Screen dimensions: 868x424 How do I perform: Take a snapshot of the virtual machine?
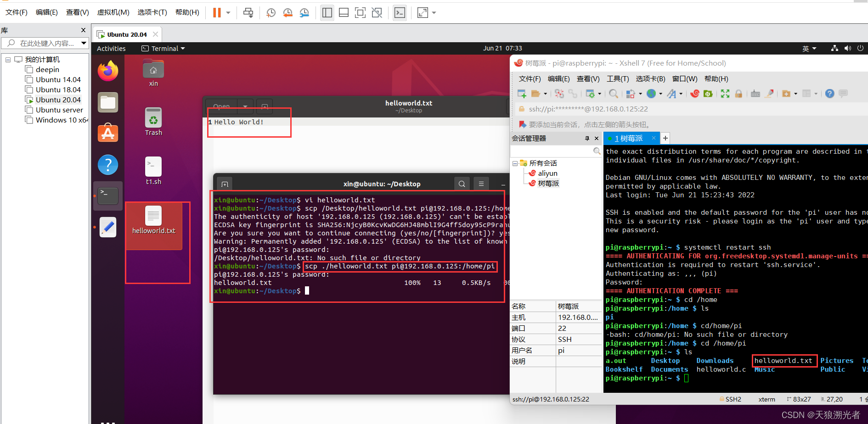tap(271, 12)
